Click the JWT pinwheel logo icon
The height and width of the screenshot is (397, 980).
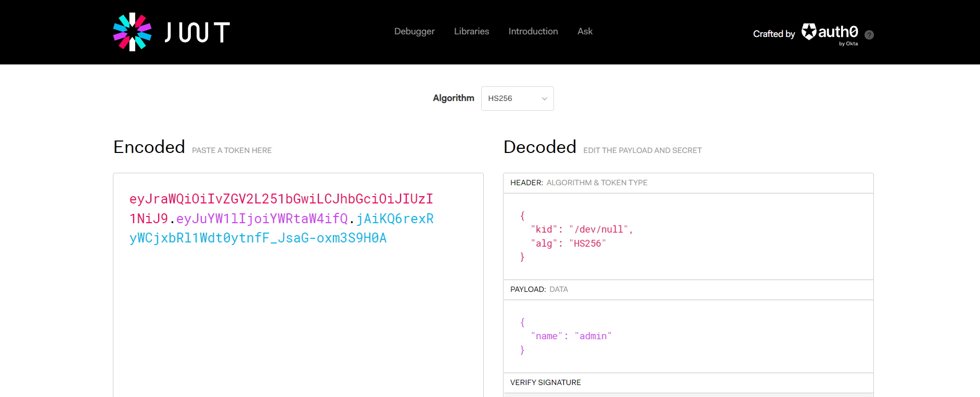pos(132,32)
